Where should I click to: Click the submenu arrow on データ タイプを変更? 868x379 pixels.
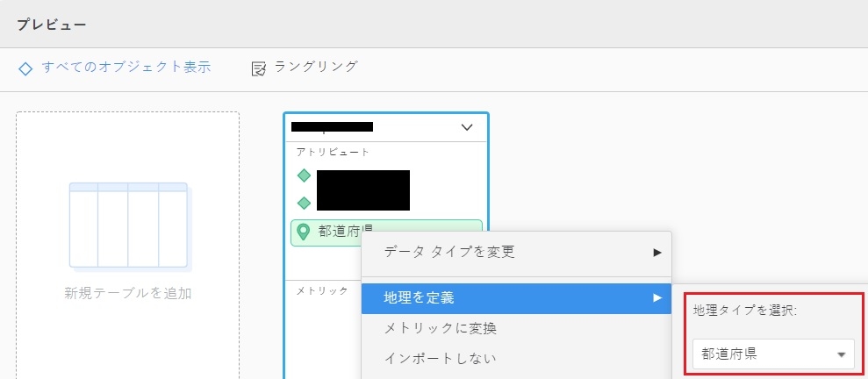(x=656, y=253)
